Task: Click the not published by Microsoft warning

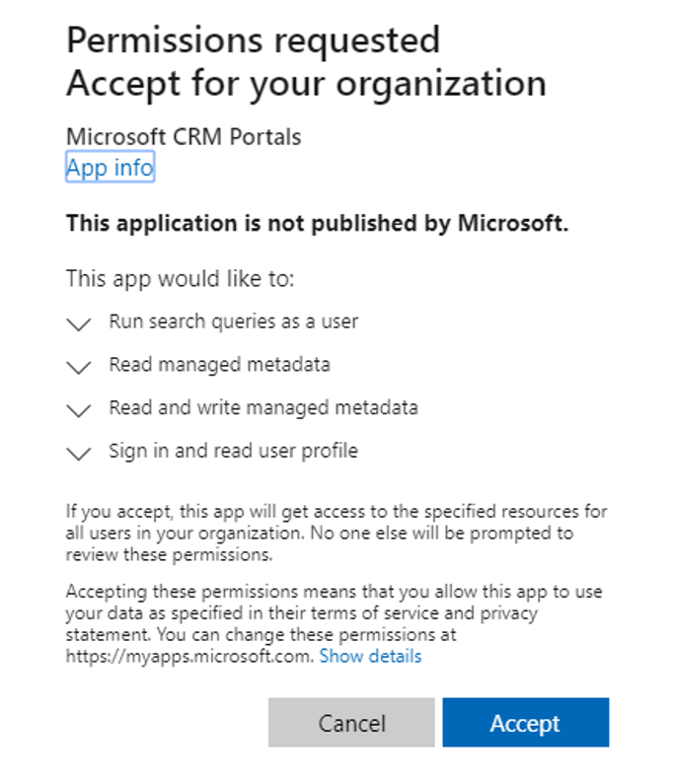Action: [317, 224]
